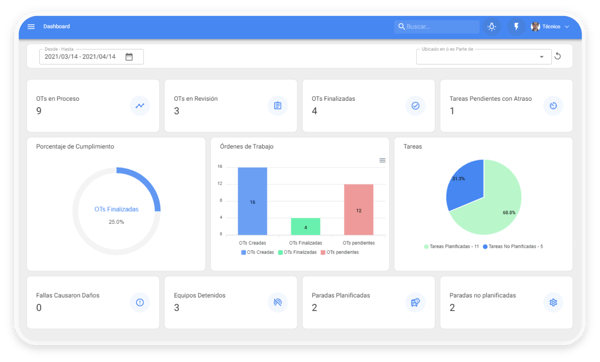Click the Técnico user name
The width and height of the screenshot is (600, 362).
click(551, 26)
